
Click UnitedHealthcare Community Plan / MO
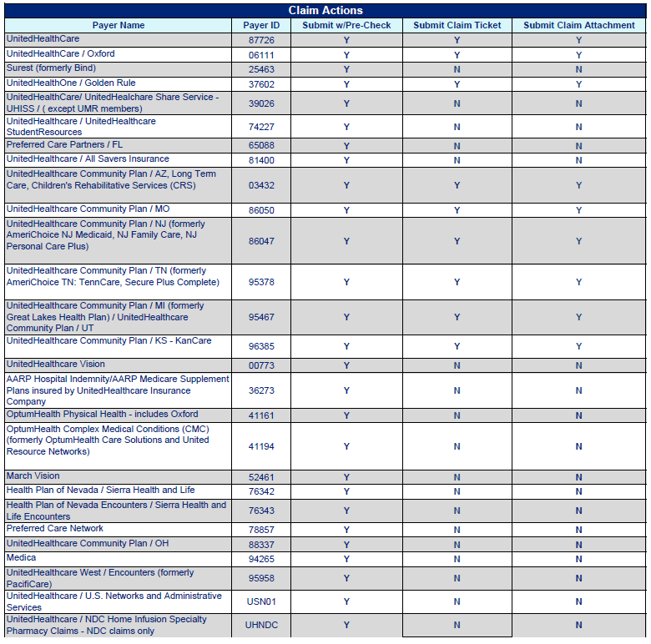pos(88,209)
